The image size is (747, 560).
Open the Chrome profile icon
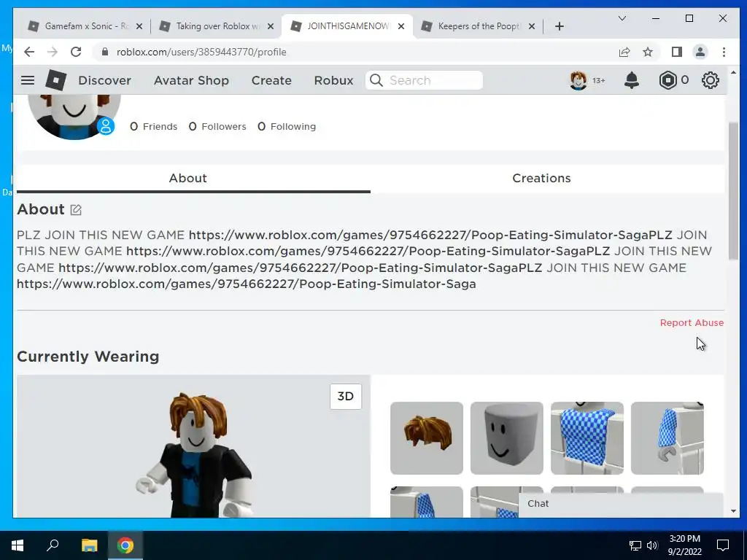click(700, 52)
